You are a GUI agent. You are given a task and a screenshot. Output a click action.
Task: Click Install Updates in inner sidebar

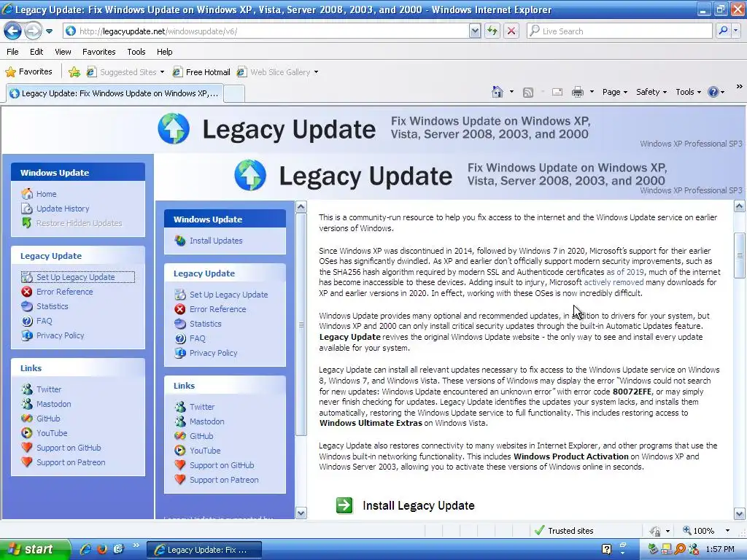tap(216, 241)
